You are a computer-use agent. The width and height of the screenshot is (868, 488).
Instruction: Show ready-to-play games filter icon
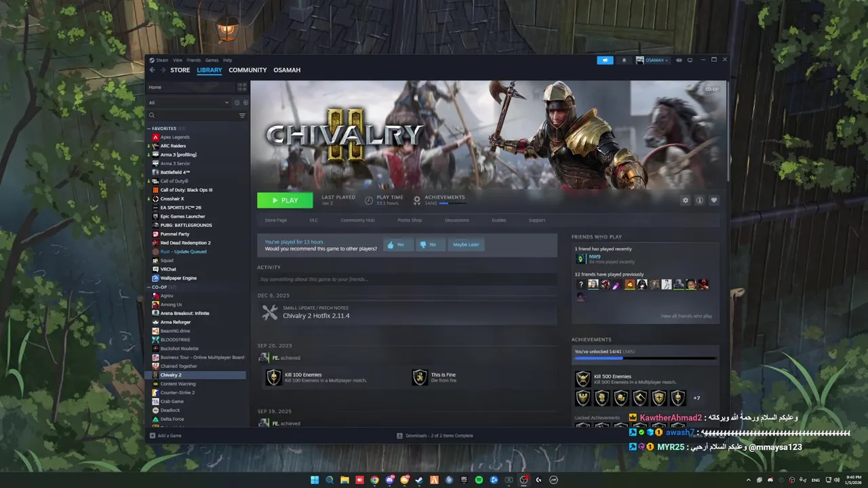[x=245, y=102]
